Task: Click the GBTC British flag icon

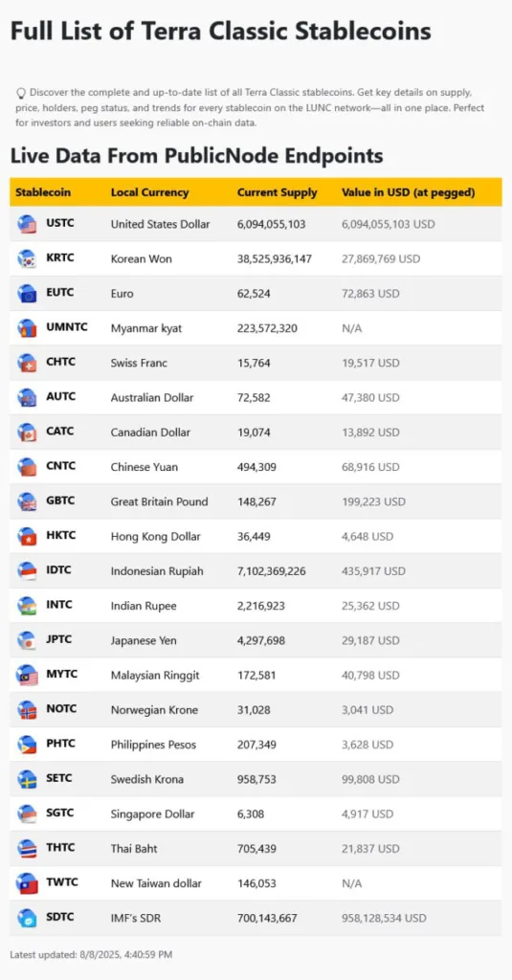Action: [28, 501]
